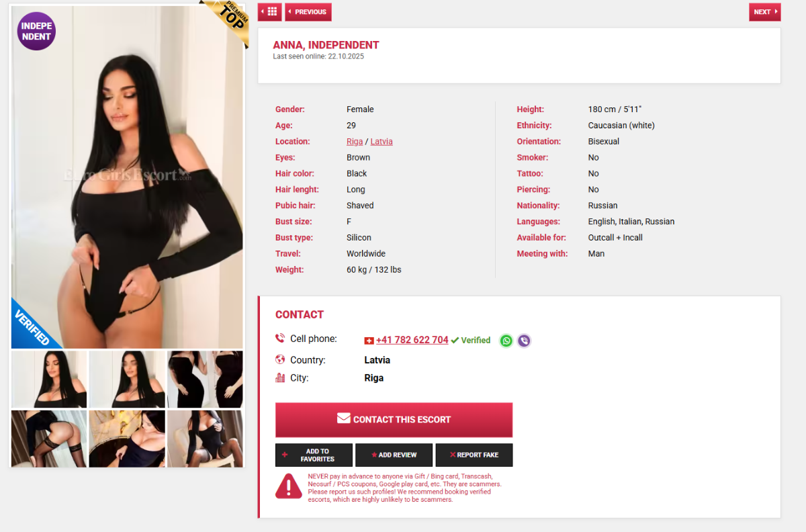This screenshot has width=806, height=532.
Task: Open the grid listing view icon
Action: tap(269, 11)
